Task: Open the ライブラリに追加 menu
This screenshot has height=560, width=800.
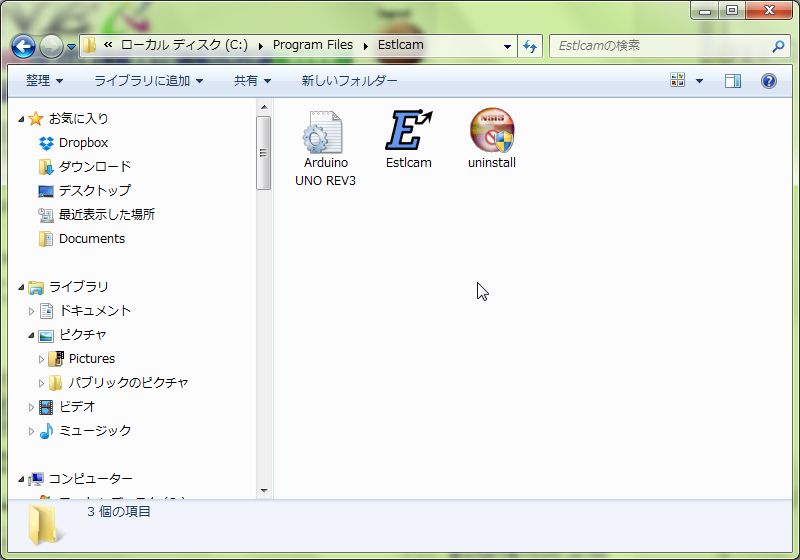Action: point(148,81)
